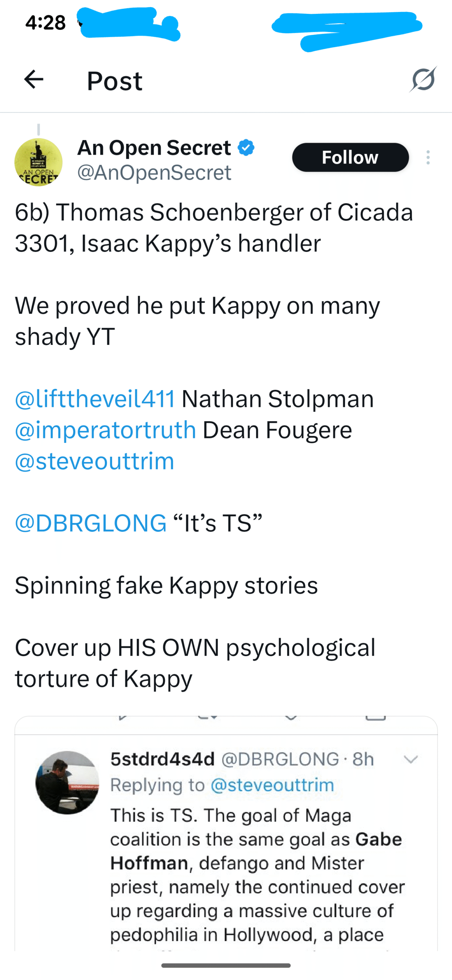Tap the back arrow in the header
The height and width of the screenshot is (980, 452).
point(34,80)
